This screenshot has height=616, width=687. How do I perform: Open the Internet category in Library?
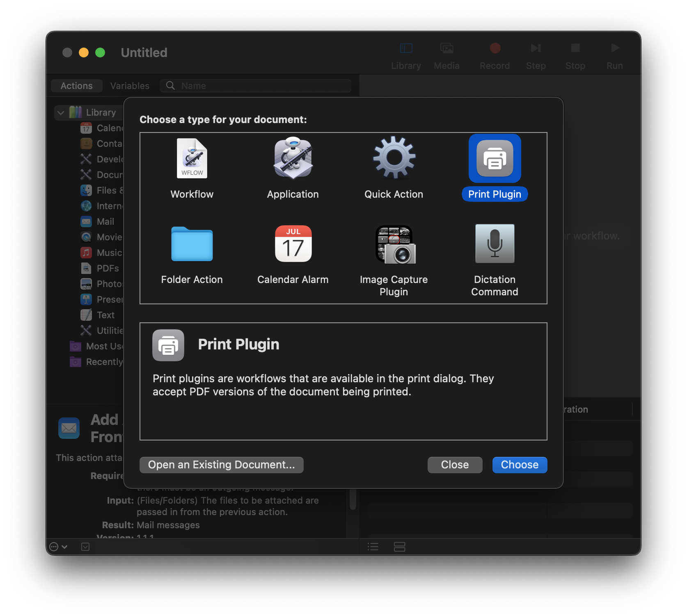pos(102,206)
